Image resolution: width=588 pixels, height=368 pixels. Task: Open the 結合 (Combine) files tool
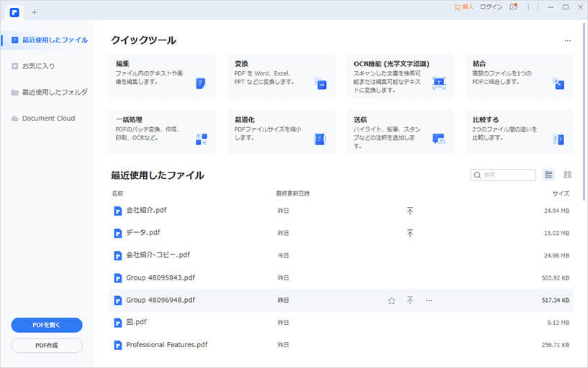pyautogui.click(x=518, y=75)
